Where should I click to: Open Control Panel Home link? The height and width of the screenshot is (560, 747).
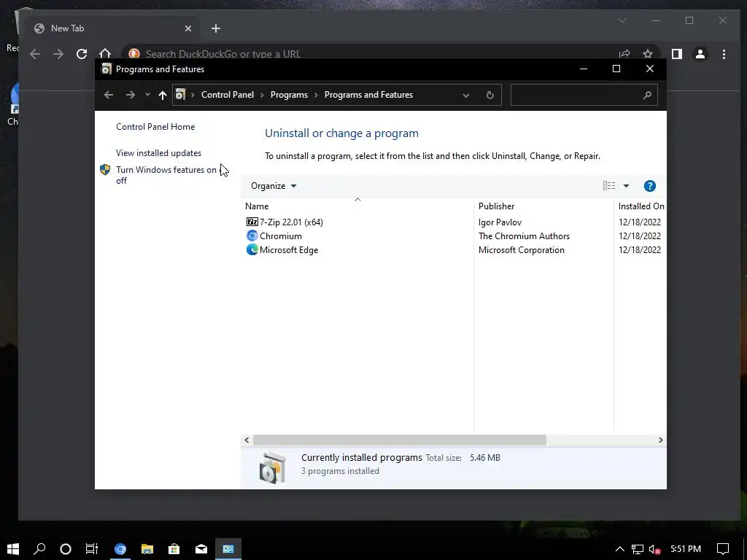[x=155, y=127]
